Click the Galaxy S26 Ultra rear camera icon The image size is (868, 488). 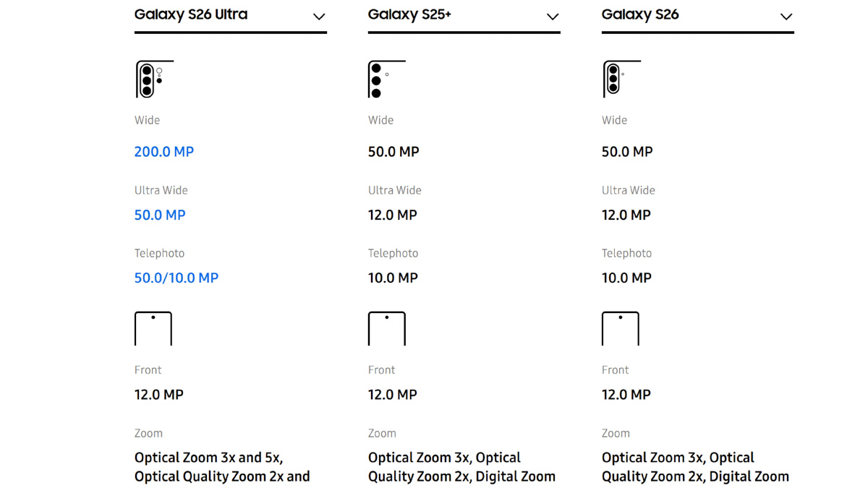154,79
